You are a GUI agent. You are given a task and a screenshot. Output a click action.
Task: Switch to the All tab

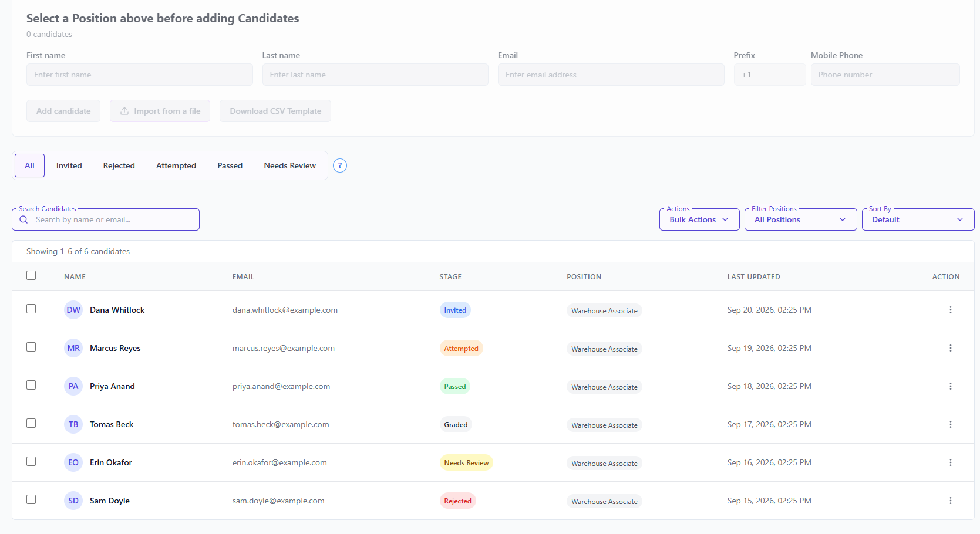point(29,165)
